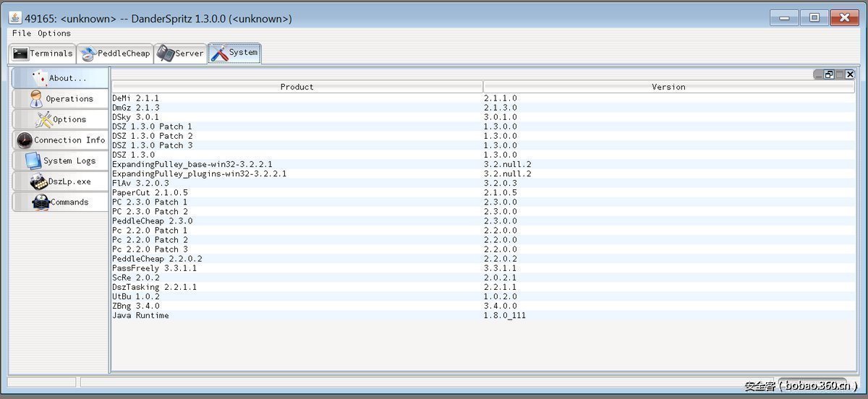Sort table by Product column header
Screen dimensions: 868x399
point(297,87)
